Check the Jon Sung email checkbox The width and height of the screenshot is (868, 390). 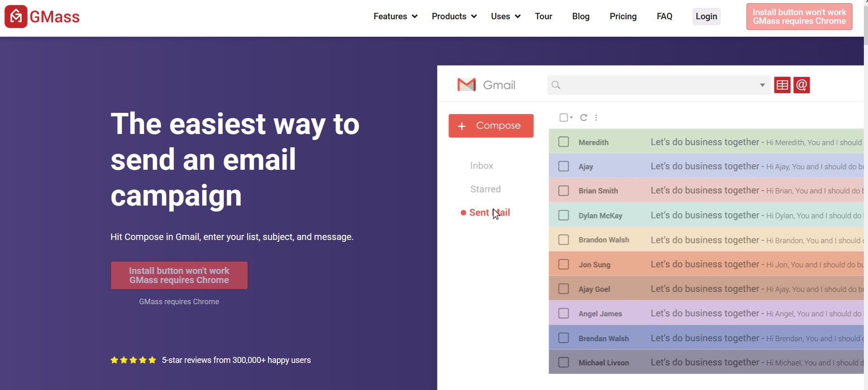point(564,264)
